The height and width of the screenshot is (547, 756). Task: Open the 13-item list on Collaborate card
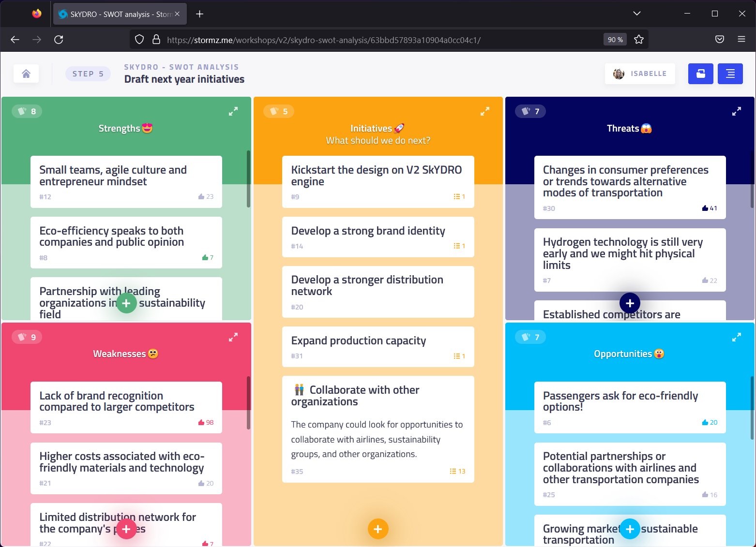click(x=457, y=471)
